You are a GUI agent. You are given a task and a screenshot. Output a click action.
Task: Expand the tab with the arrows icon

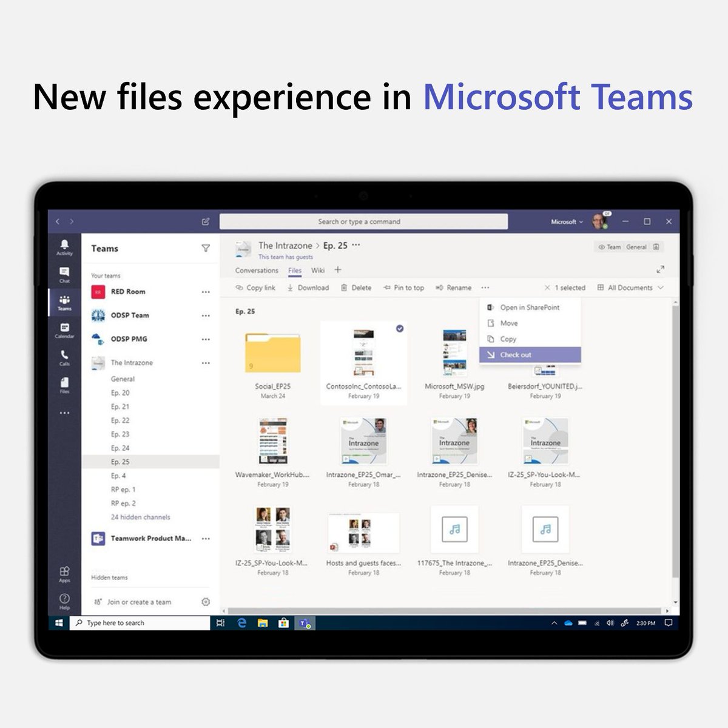tap(661, 269)
